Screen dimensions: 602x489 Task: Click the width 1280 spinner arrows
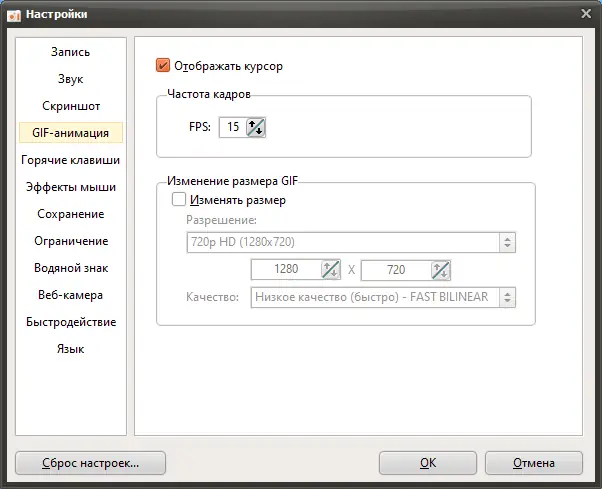pyautogui.click(x=330, y=269)
